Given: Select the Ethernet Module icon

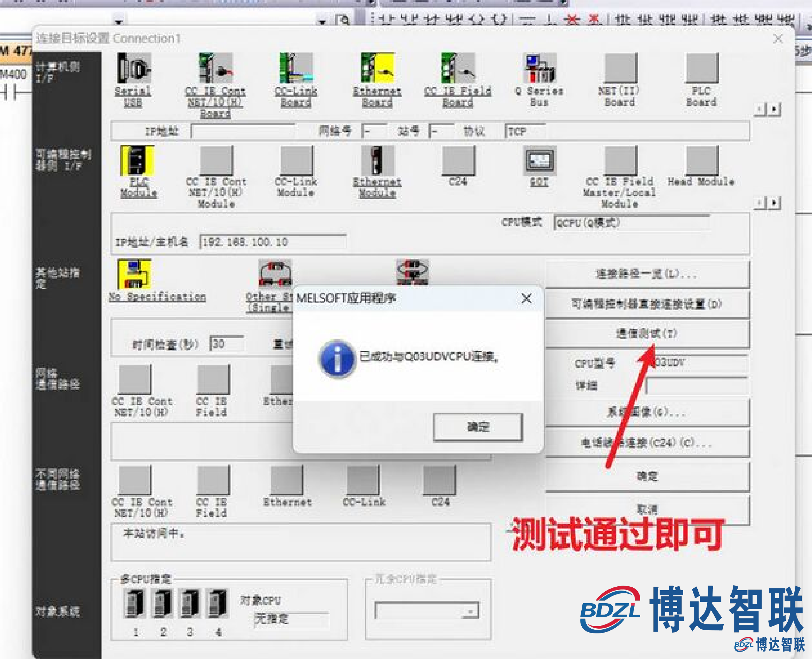Looking at the screenshot, I should (378, 160).
